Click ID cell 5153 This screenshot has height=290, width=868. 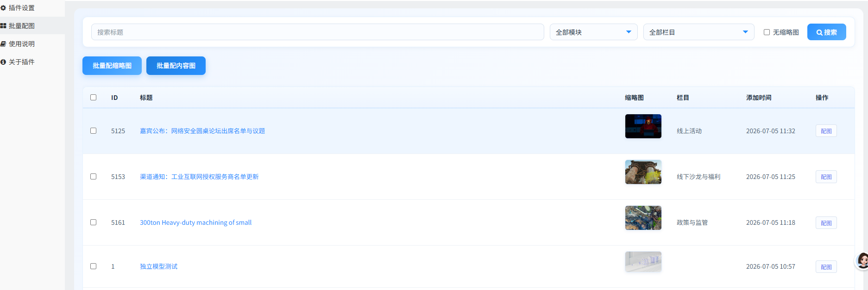[118, 177]
